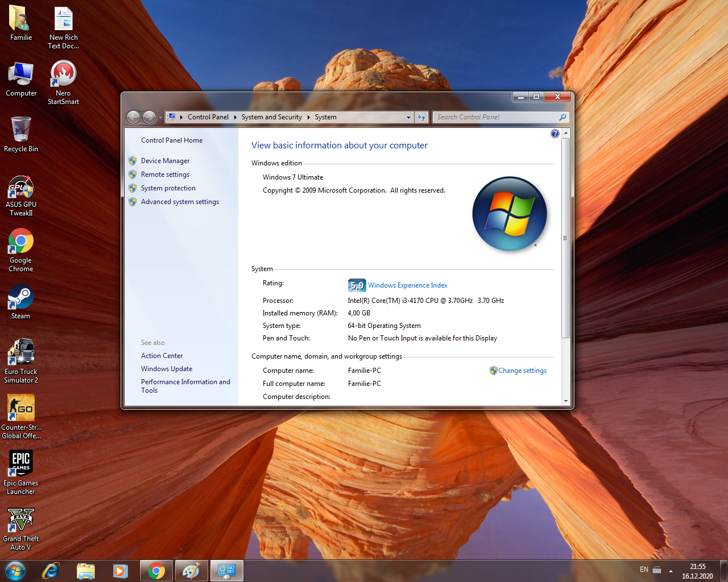Open System protection link
Viewport: 728px width, 582px height.
click(168, 188)
